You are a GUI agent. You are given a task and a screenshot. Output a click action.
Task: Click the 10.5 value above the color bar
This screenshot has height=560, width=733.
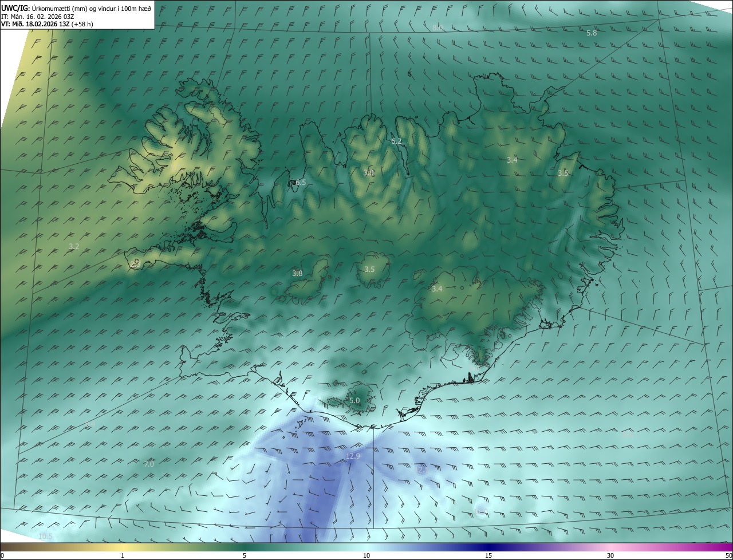pyautogui.click(x=45, y=537)
